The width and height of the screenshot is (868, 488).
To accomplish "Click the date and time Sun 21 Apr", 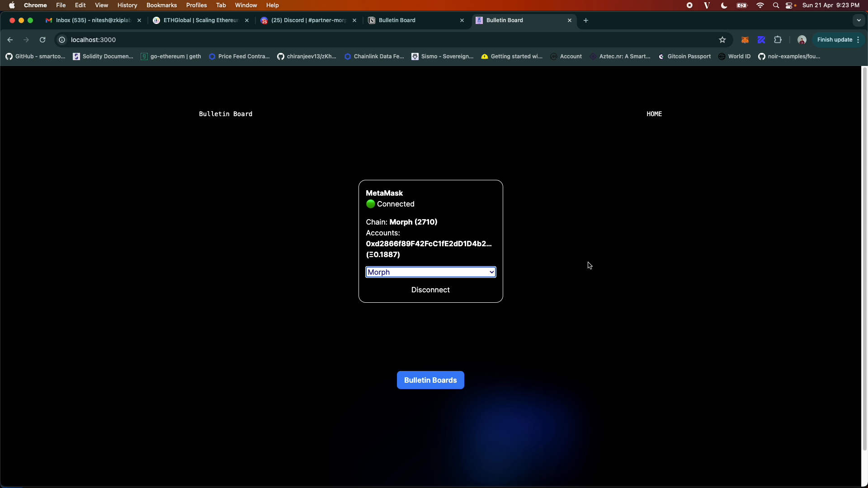I will click(830, 5).
